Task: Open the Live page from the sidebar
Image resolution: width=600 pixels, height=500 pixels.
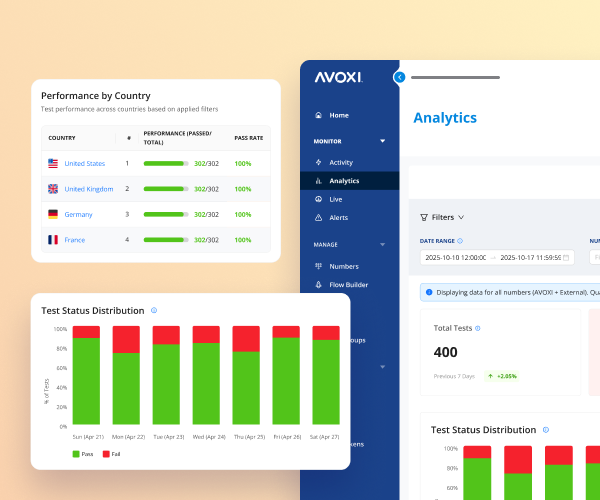Action: click(x=336, y=199)
